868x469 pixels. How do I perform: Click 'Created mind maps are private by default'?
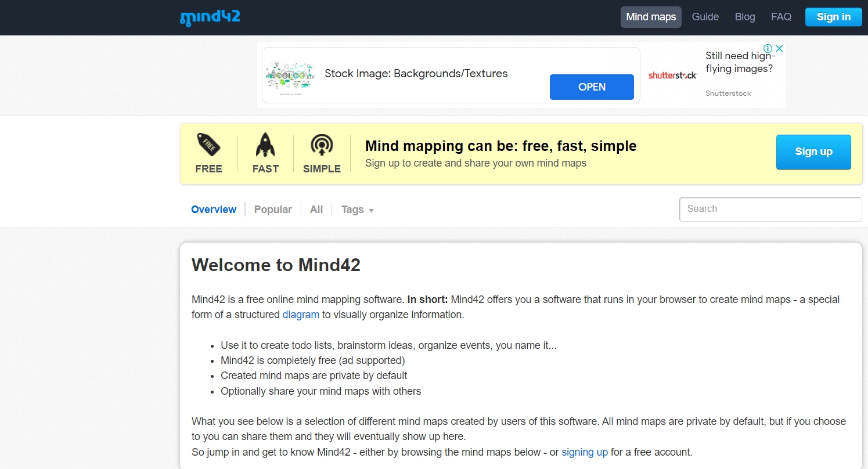[x=314, y=376]
